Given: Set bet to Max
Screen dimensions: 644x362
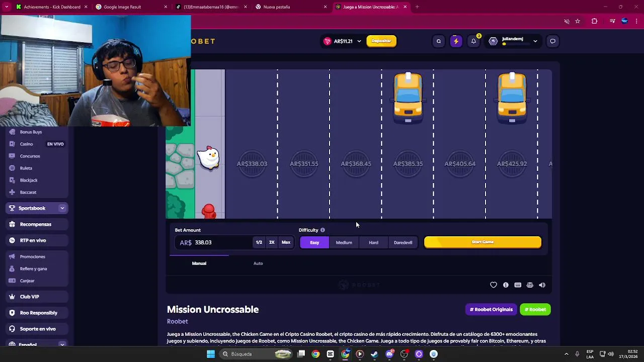Looking at the screenshot, I should pyautogui.click(x=286, y=242).
